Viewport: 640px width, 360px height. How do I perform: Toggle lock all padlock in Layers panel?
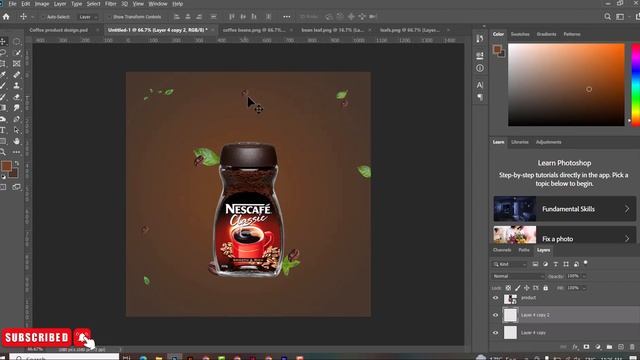[546, 288]
